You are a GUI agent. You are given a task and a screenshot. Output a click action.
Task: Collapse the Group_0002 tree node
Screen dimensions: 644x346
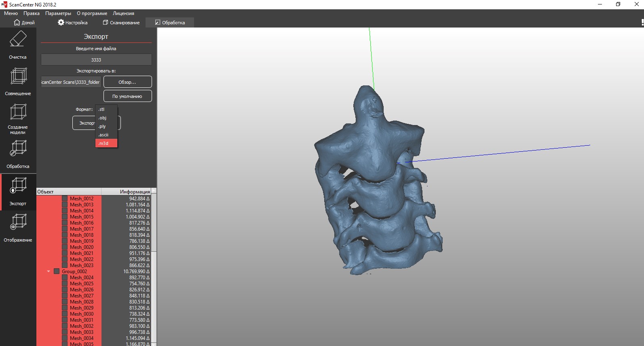[x=49, y=272]
